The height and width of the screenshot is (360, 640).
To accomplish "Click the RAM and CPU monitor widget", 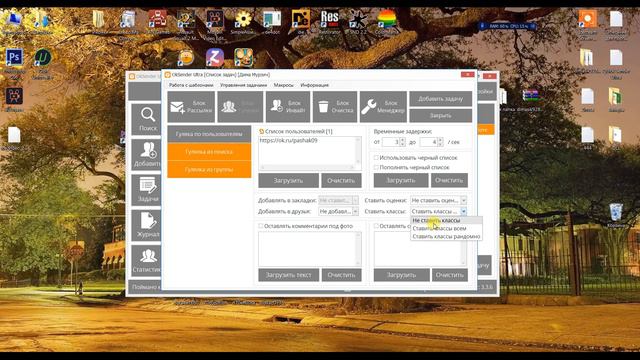I will click(x=508, y=26).
